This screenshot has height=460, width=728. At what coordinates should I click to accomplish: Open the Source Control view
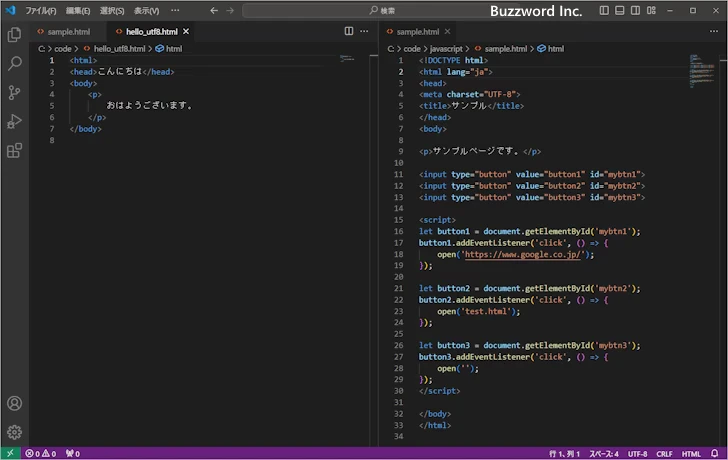click(14, 92)
